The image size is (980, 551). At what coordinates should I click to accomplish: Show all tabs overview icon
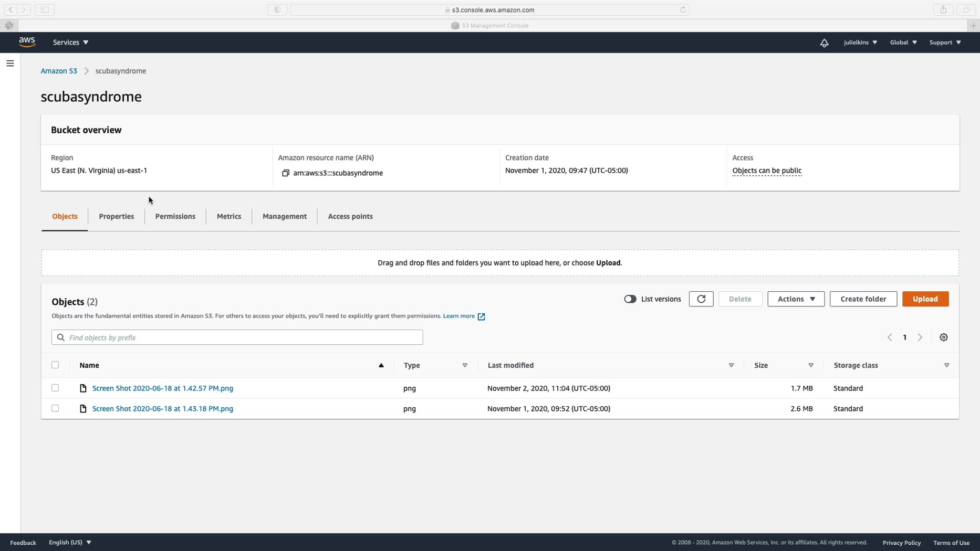click(966, 9)
